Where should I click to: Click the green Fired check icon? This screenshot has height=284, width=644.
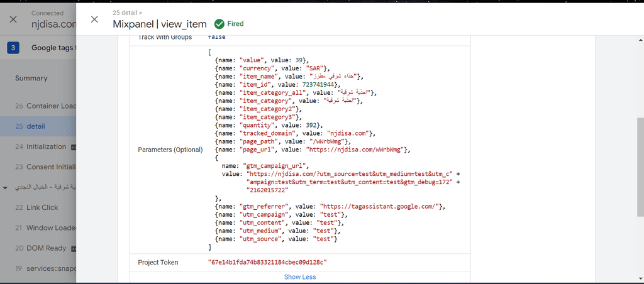[x=219, y=24]
